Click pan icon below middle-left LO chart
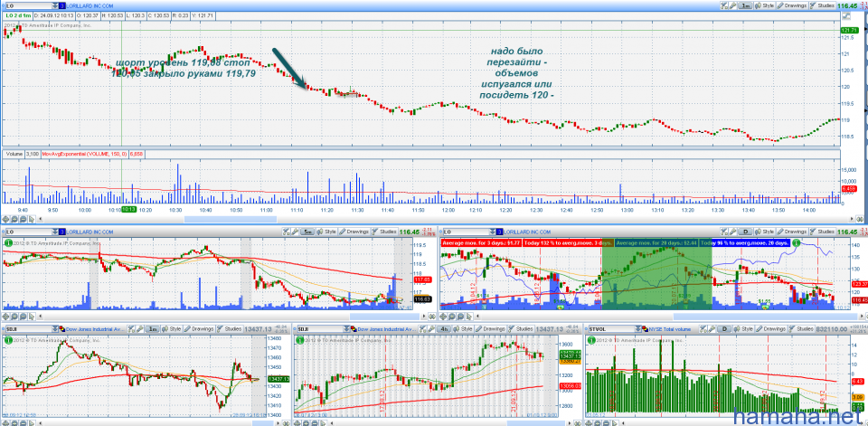 tap(5, 317)
